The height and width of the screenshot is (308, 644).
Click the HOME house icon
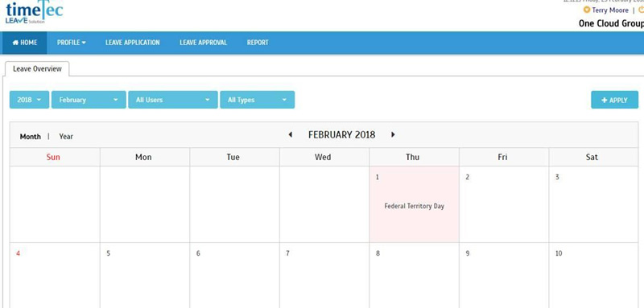pyautogui.click(x=15, y=43)
